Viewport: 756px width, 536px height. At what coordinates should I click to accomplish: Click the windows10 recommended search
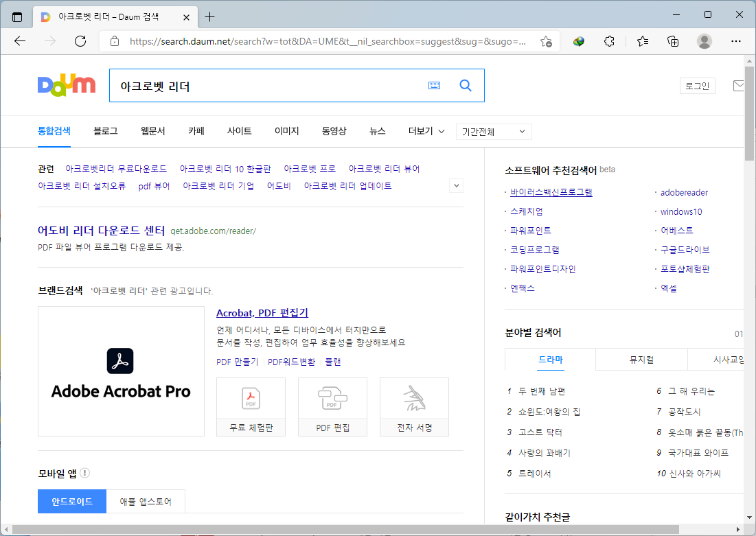pos(681,211)
